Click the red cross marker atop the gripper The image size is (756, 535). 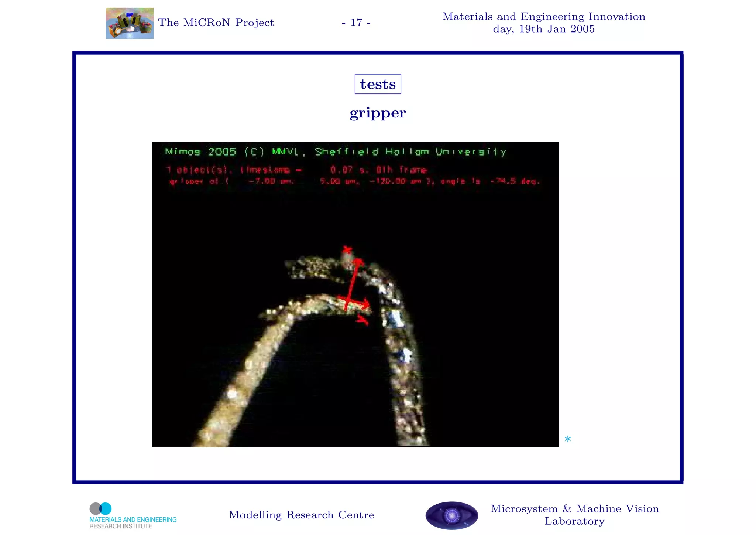tap(347, 249)
